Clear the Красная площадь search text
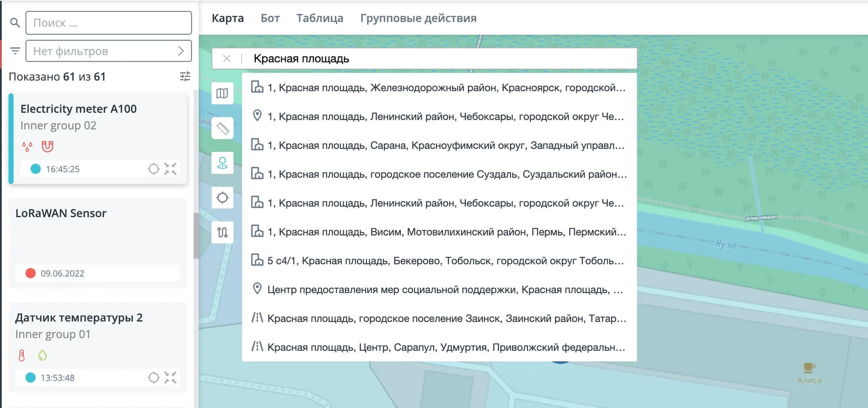 227,59
